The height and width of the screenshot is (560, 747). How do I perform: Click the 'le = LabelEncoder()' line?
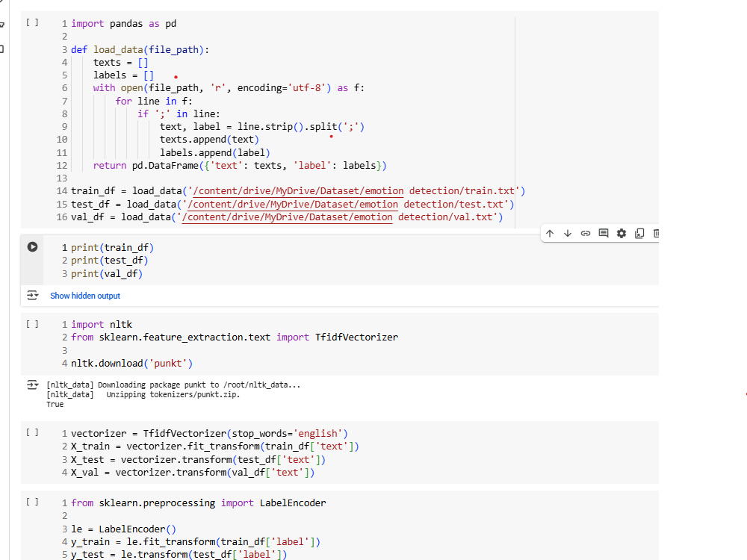coord(124,529)
